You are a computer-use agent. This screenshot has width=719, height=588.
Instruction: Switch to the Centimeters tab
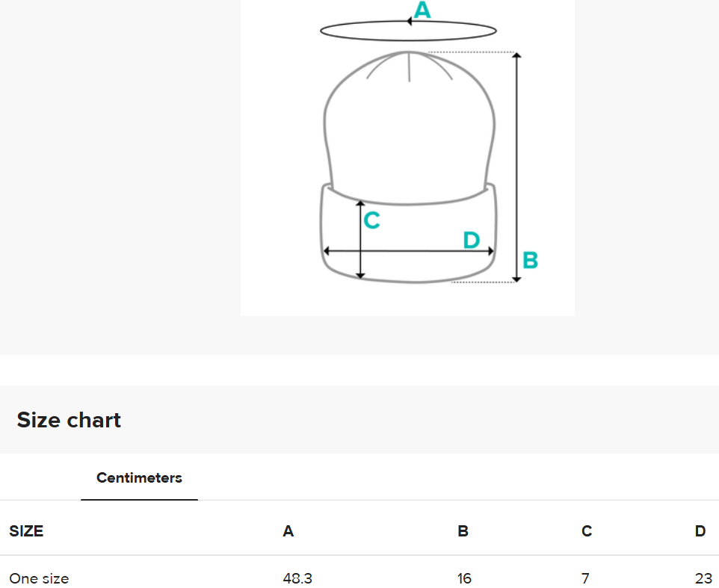point(139,478)
